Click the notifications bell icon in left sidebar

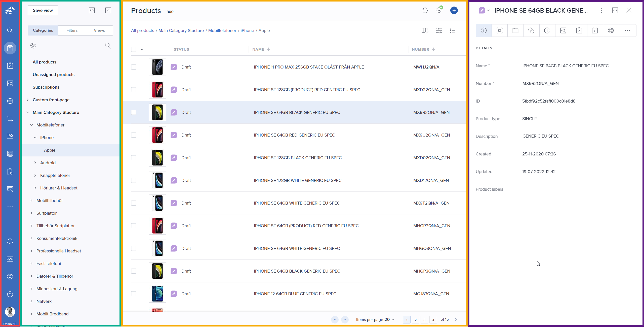pyautogui.click(x=10, y=241)
